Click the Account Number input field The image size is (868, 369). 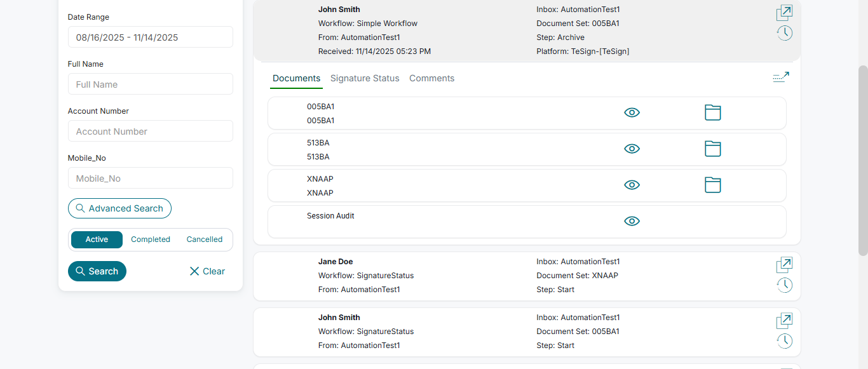[151, 131]
